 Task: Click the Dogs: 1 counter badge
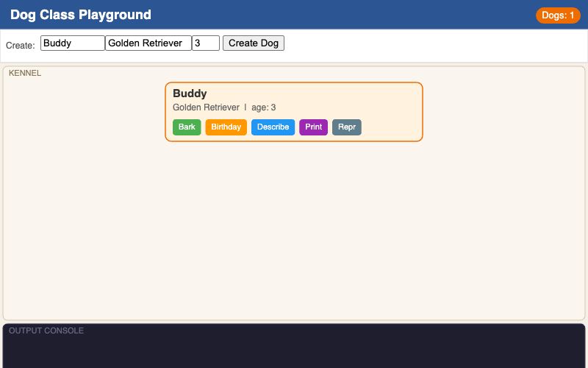pyautogui.click(x=557, y=15)
